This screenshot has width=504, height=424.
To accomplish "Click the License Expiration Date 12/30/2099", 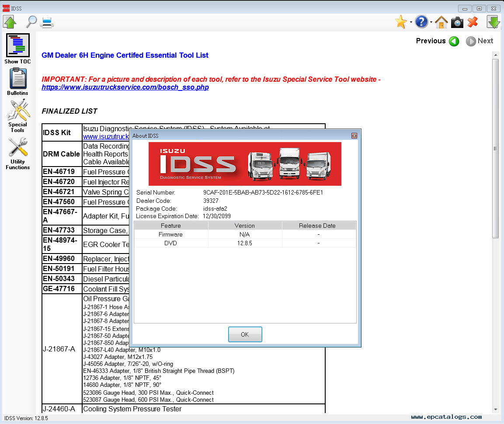I will (217, 216).
